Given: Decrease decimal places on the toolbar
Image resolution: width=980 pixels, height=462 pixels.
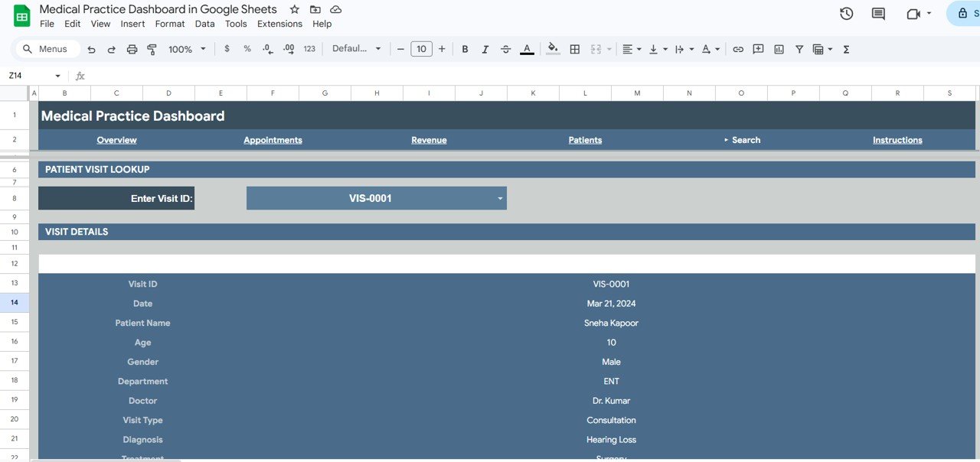Looking at the screenshot, I should point(267,49).
